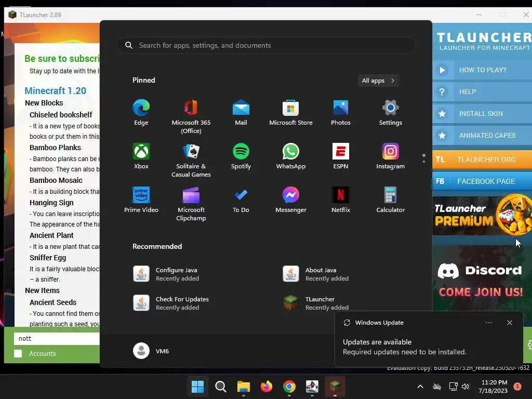Open the volume control in system tray
The height and width of the screenshot is (399, 532).
coord(465,387)
